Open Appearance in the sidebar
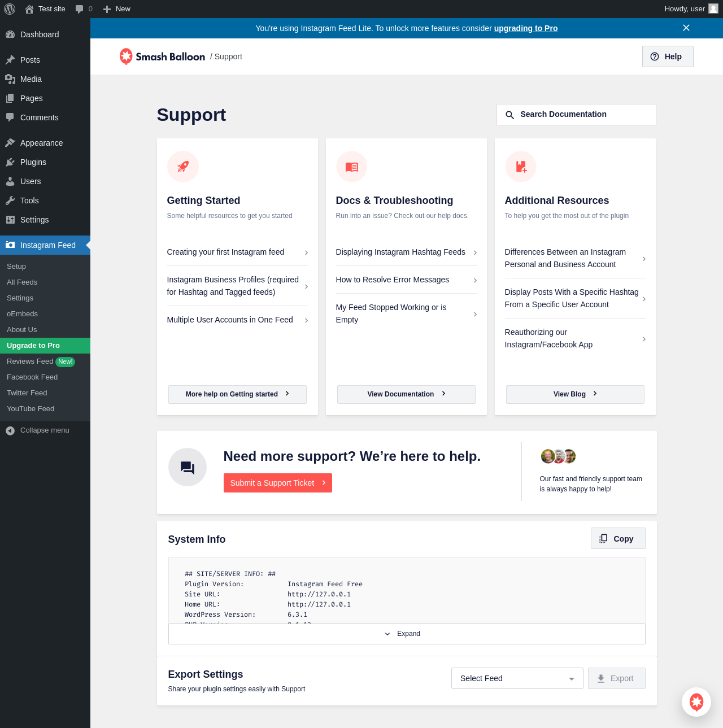 pos(45,143)
